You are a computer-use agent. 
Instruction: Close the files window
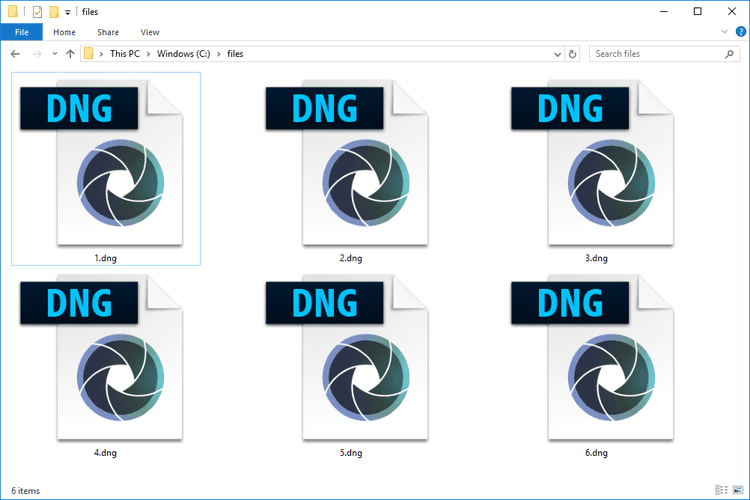(732, 11)
